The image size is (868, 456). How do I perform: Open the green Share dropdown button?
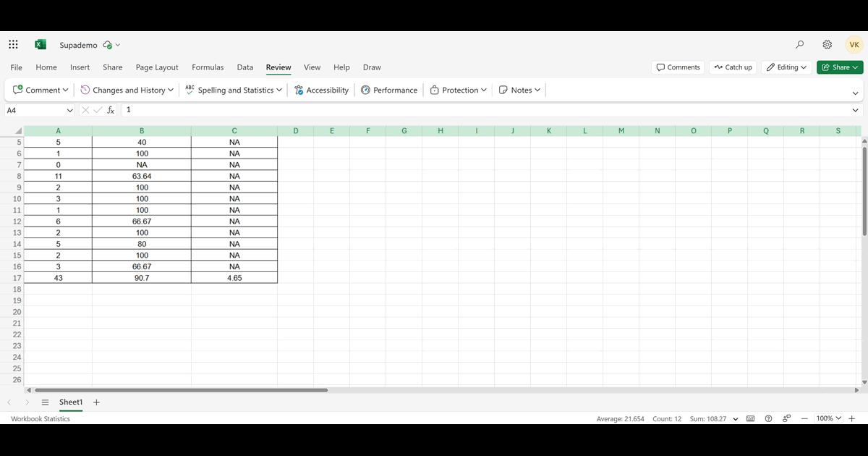tap(840, 67)
